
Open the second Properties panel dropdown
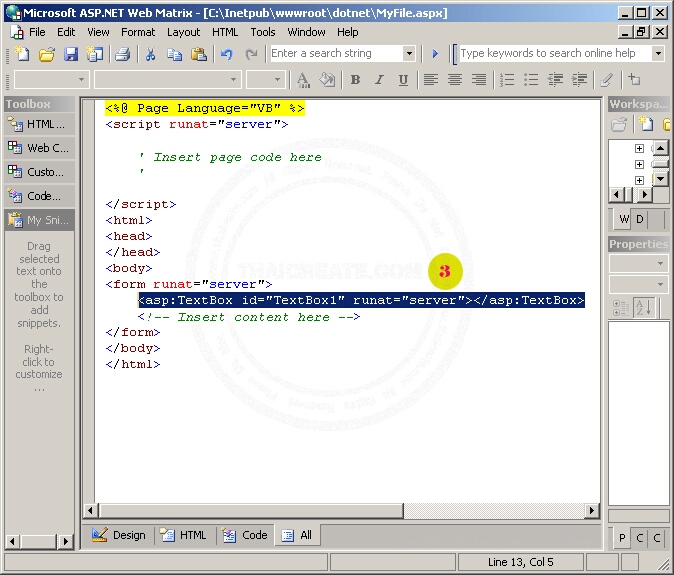[660, 284]
